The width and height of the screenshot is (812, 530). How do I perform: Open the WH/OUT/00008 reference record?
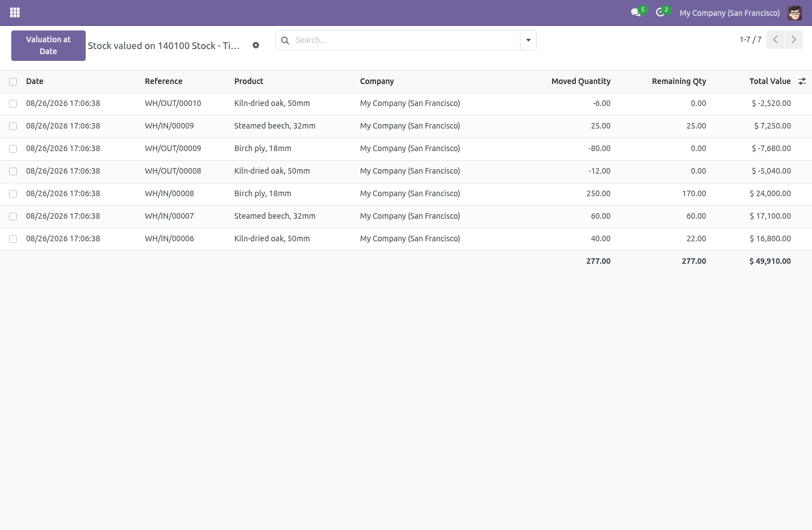[x=173, y=171]
